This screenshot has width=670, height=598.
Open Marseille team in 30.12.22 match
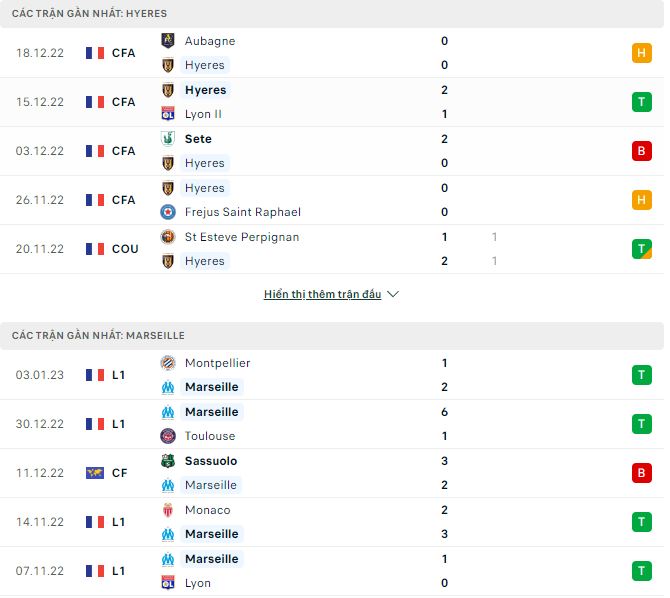pyautogui.click(x=211, y=412)
